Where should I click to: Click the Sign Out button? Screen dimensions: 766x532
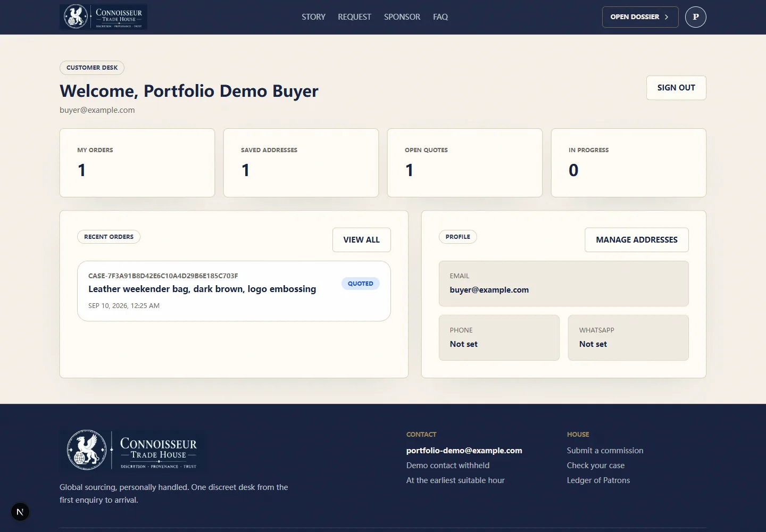click(676, 88)
